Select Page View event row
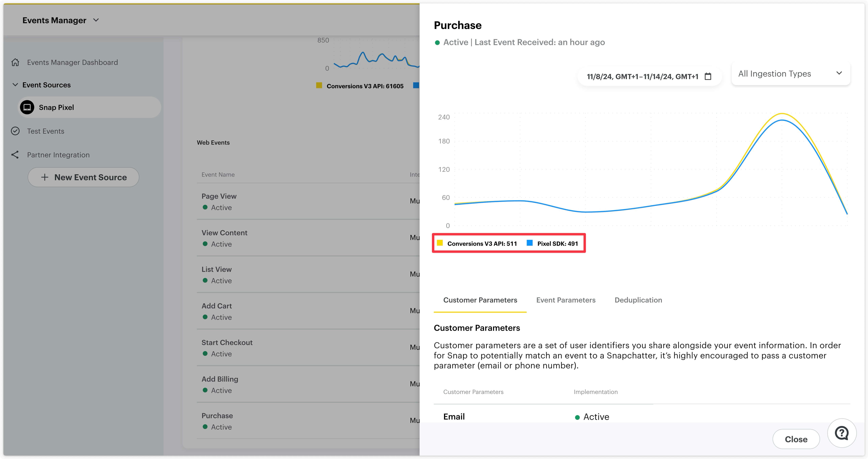This screenshot has height=459, width=868. click(x=308, y=201)
